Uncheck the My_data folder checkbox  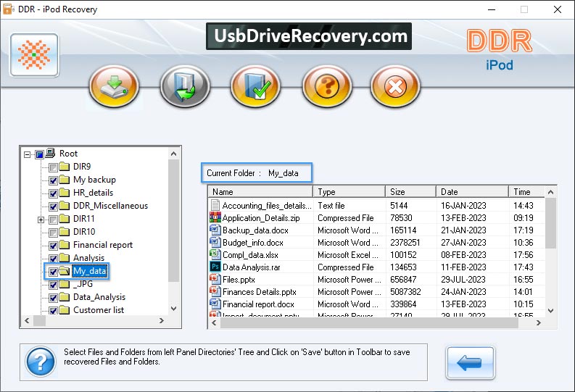click(53, 272)
